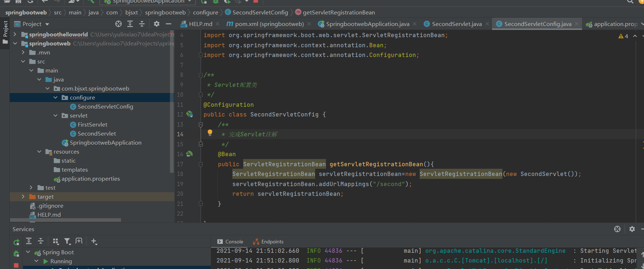
Task: Add a service with the plus button
Action: (x=94, y=241)
